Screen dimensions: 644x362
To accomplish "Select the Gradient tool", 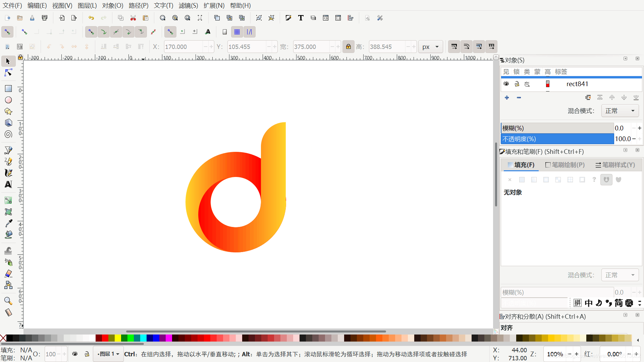I will point(8,200).
